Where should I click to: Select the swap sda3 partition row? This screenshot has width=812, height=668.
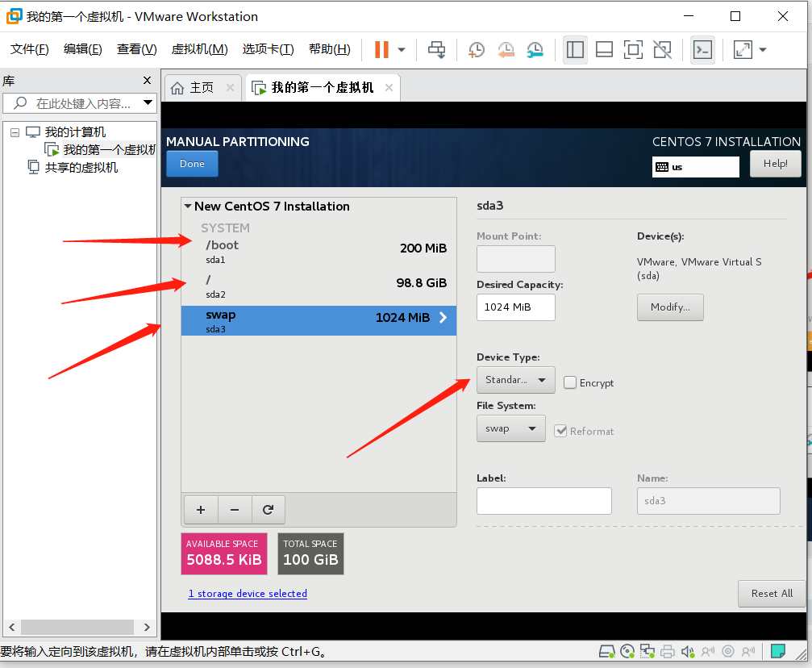click(319, 321)
